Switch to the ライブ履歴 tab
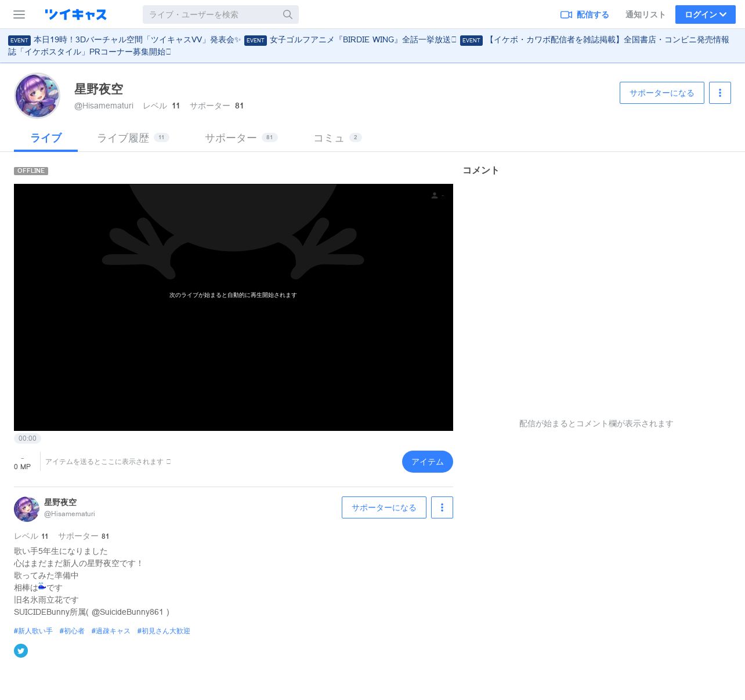 133,138
